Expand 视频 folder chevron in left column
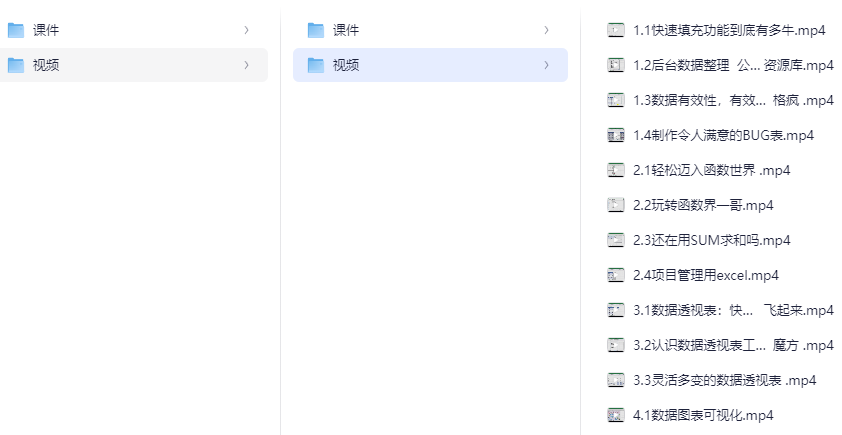Screen dimensions: 842x435 point(246,65)
